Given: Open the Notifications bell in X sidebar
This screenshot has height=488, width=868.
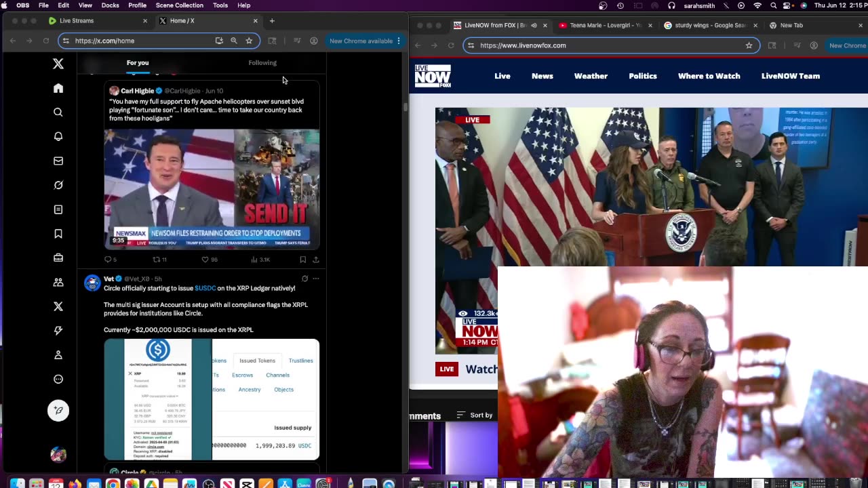Looking at the screenshot, I should (58, 136).
